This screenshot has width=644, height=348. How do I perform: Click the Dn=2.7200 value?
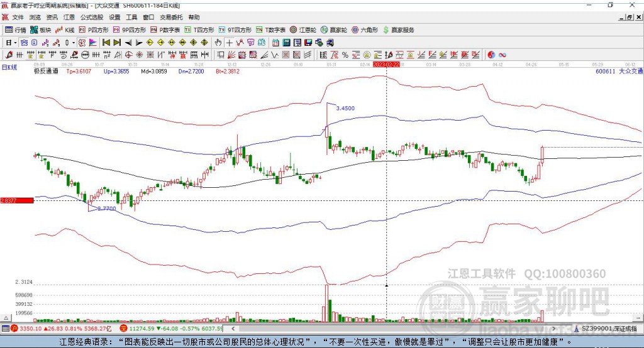[x=191, y=71]
